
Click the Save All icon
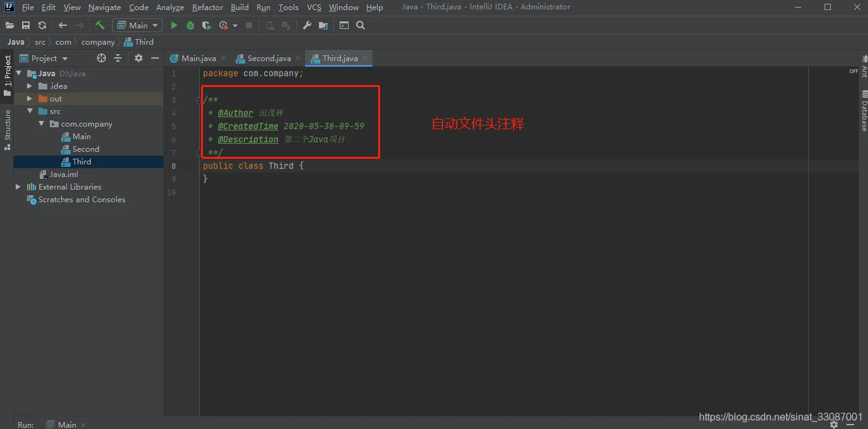point(26,25)
